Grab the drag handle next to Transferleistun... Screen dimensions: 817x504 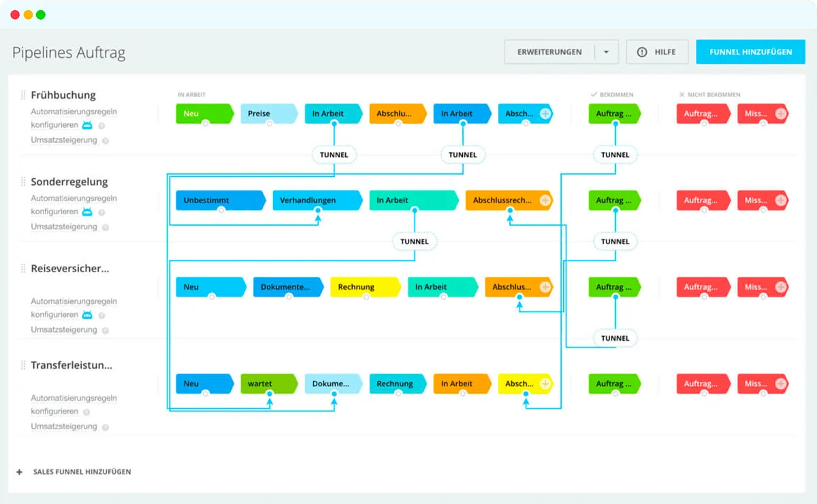pyautogui.click(x=23, y=365)
